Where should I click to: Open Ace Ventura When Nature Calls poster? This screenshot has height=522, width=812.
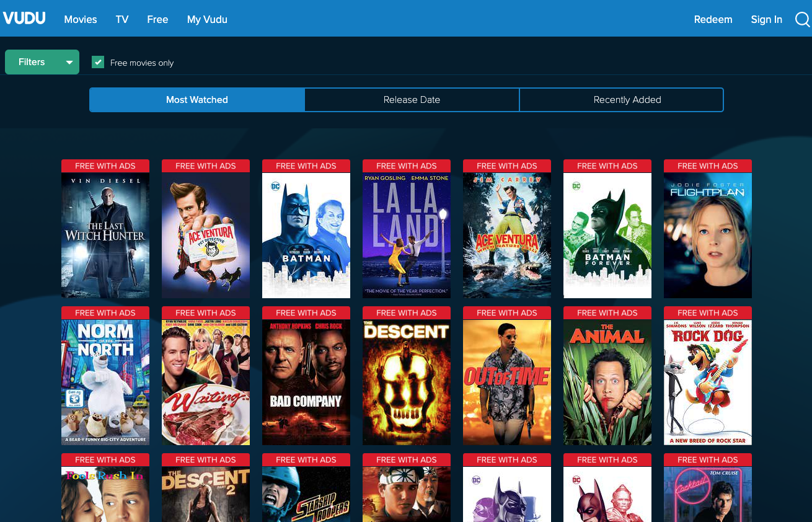pyautogui.click(x=507, y=236)
